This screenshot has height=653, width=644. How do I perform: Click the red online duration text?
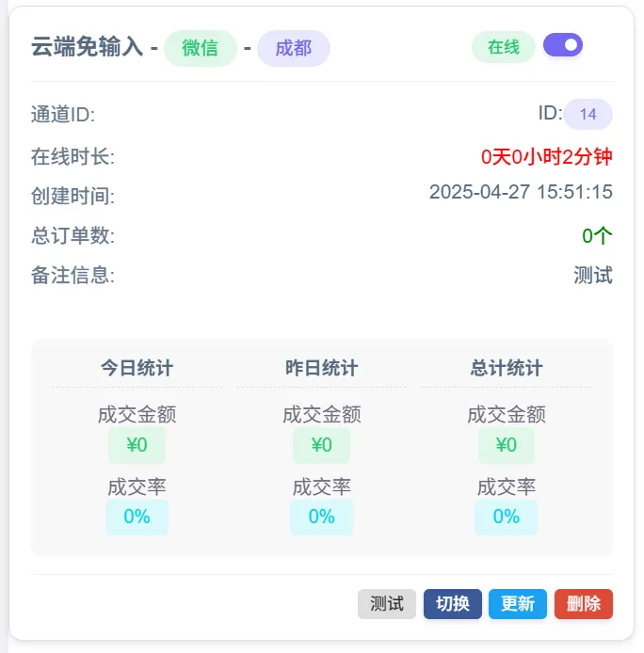click(546, 157)
